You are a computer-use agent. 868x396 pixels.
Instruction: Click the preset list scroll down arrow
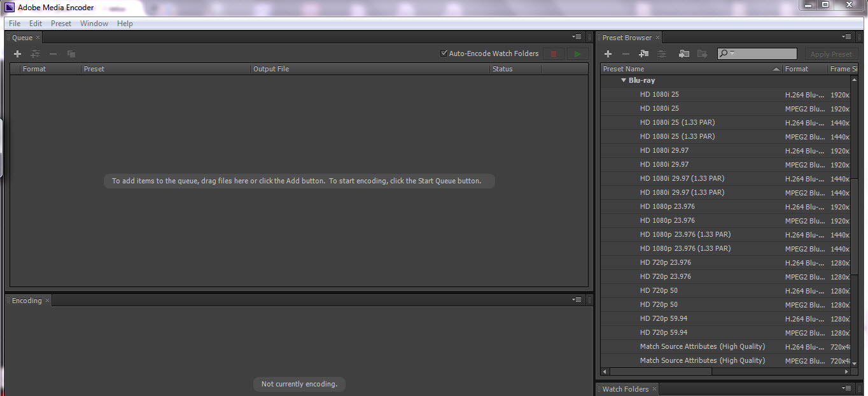854,363
